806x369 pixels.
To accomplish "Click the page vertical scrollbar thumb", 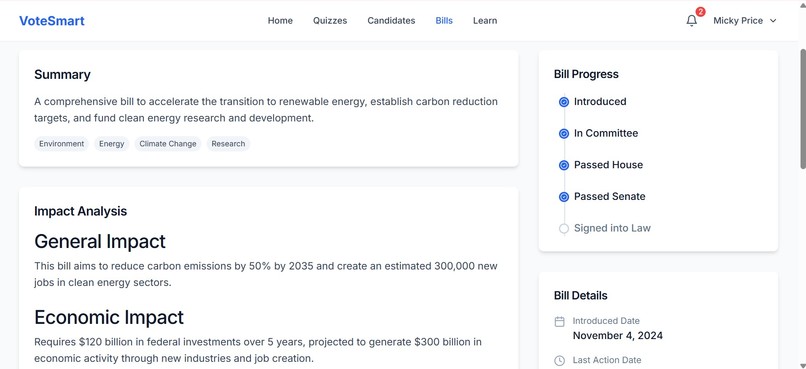I will (x=803, y=108).
